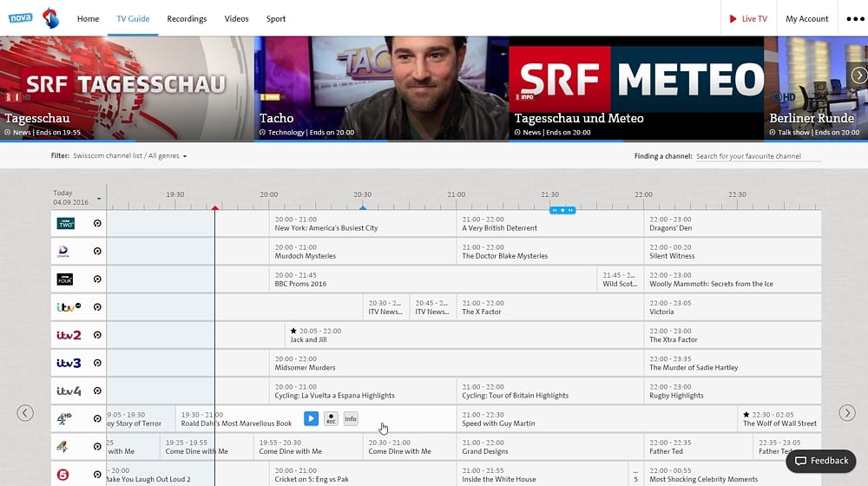Image resolution: width=868 pixels, height=486 pixels.
Task: Click replay icon beside ITV3
Action: click(x=97, y=363)
